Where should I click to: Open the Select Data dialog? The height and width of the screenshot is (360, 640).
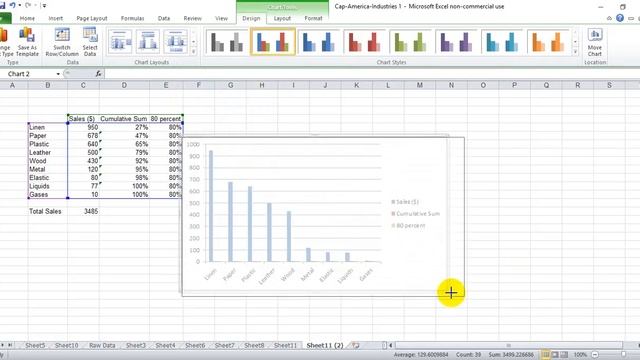(90, 42)
